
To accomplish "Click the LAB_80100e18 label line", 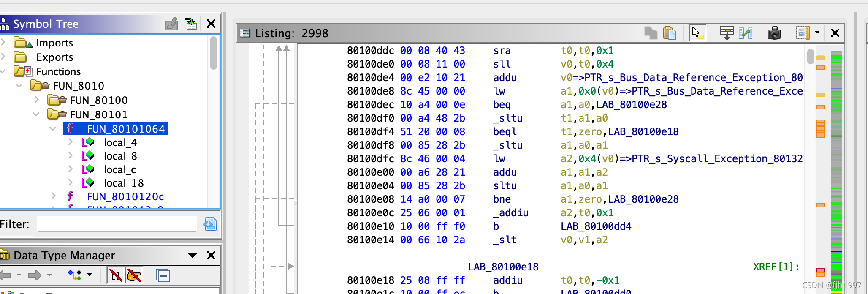I will [x=503, y=267].
